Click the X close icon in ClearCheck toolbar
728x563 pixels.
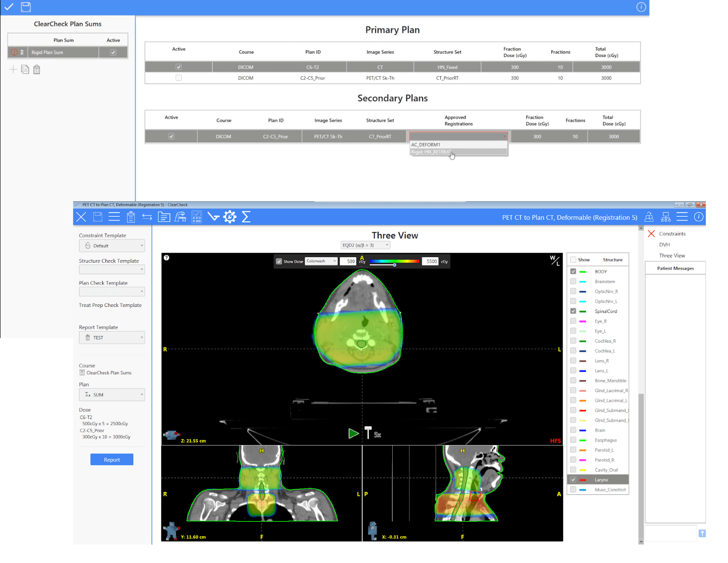[x=81, y=217]
